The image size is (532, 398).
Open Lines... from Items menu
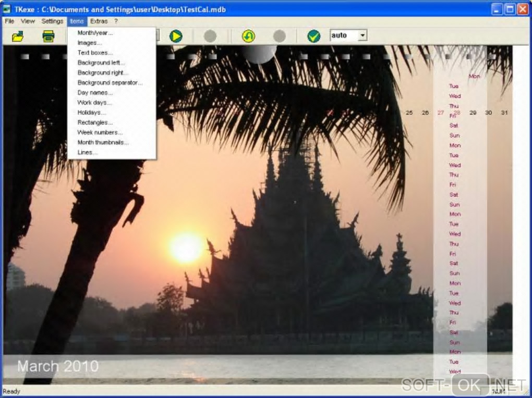pyautogui.click(x=112, y=152)
